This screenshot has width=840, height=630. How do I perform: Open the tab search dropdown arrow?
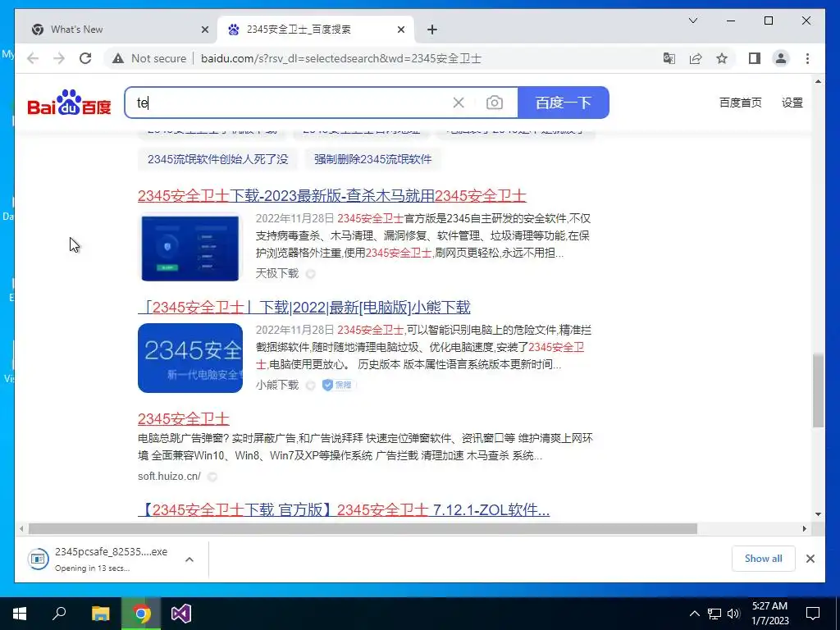(692, 21)
